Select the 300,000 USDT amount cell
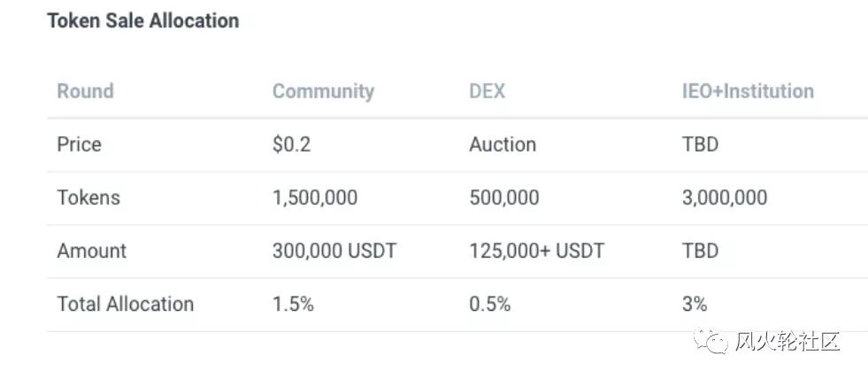 point(334,251)
